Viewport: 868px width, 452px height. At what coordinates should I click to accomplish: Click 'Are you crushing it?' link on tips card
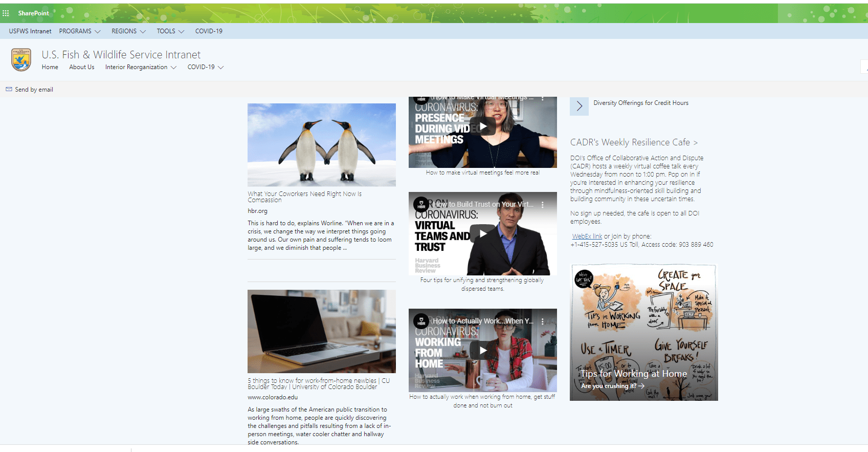pos(613,386)
